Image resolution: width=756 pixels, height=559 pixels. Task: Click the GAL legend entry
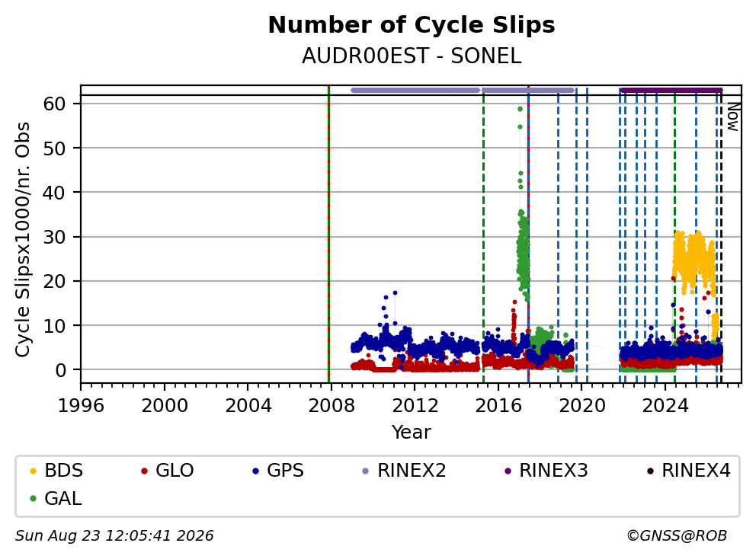pyautogui.click(x=56, y=498)
